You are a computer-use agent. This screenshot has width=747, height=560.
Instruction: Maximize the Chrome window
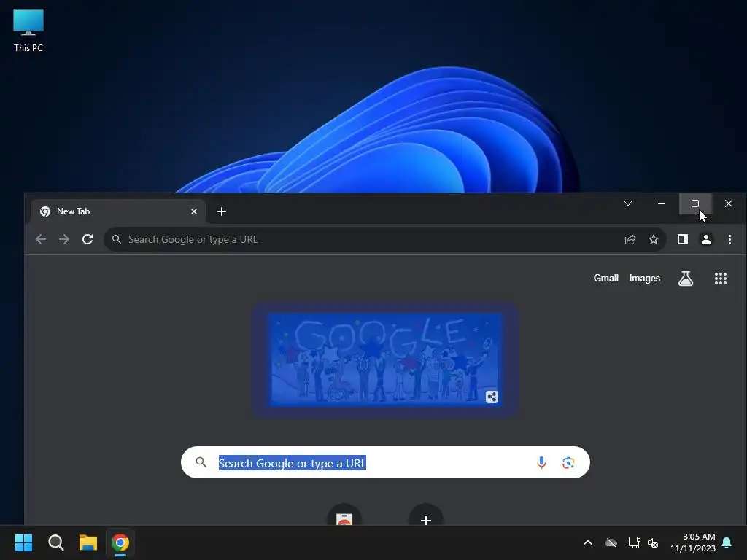695,204
